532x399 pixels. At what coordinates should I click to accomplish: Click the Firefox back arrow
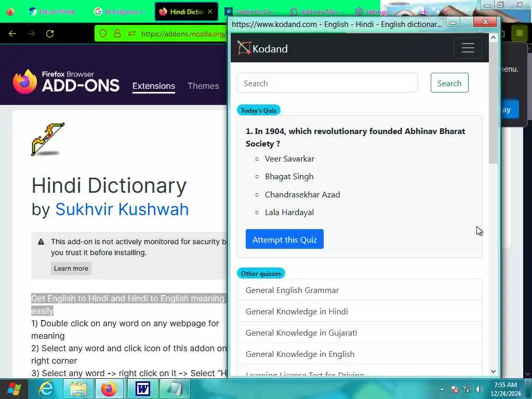click(x=12, y=34)
